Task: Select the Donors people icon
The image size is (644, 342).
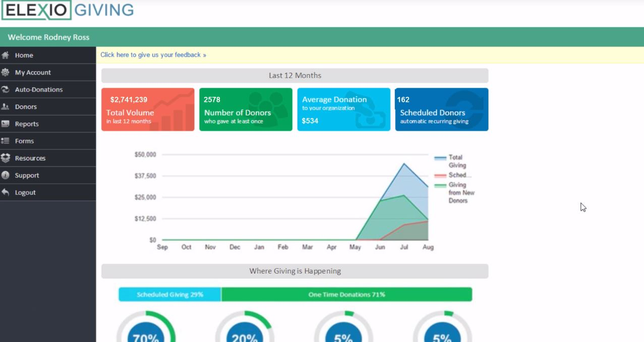Action: (x=5, y=106)
